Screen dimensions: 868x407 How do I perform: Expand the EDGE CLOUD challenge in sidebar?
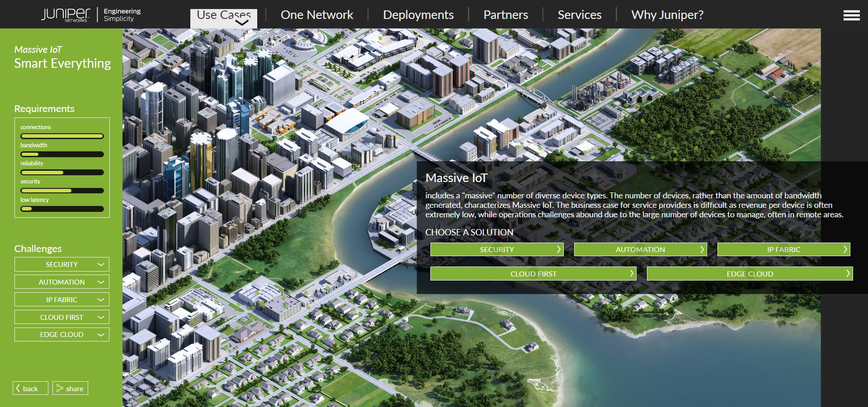tap(62, 334)
